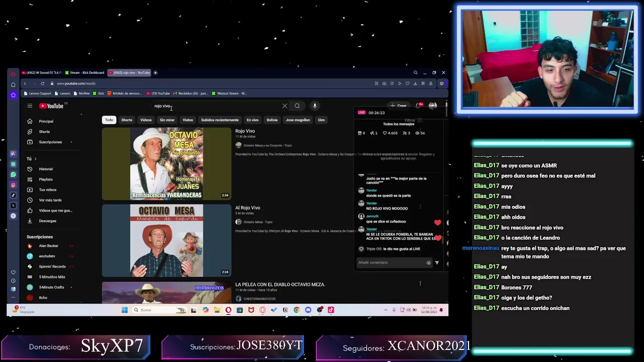Select the Sin mirar filter chip
Viewport: 644px width, 362px height.
click(x=167, y=120)
